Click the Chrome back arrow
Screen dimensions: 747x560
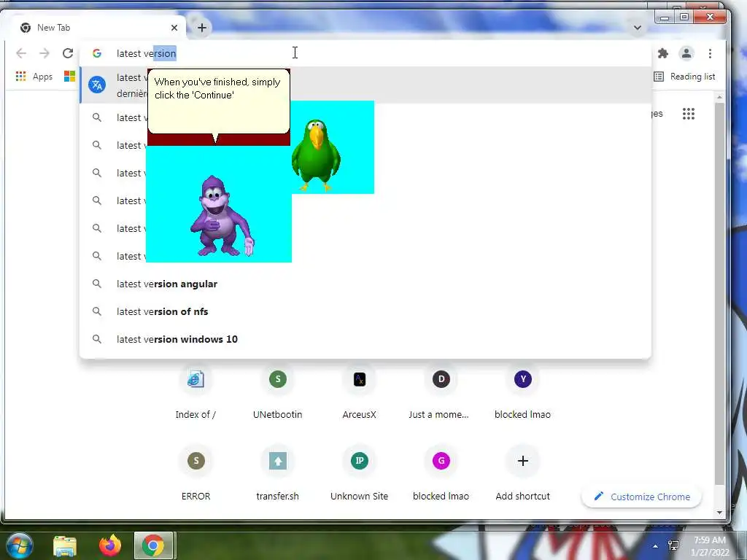point(21,53)
